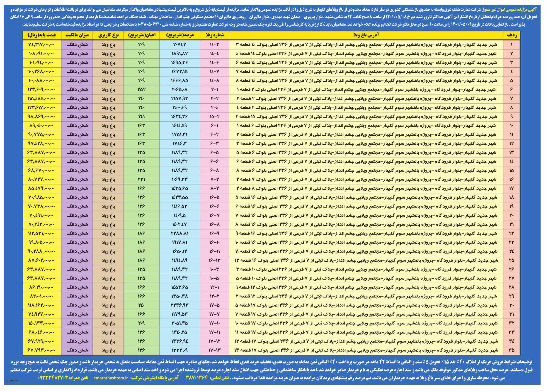Click the contact phone number 38701364

tap(197, 378)
